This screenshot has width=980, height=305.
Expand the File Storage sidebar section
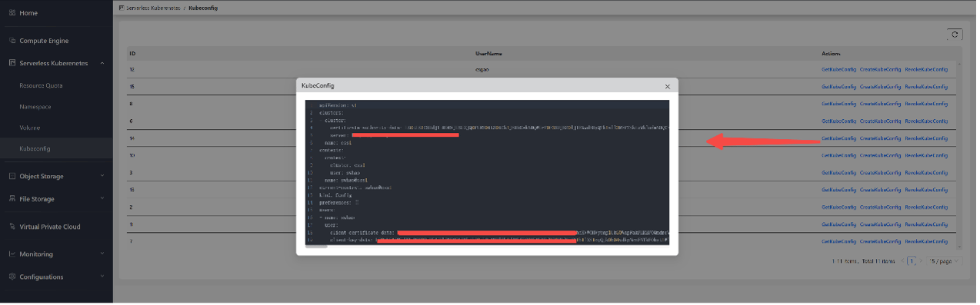[102, 199]
